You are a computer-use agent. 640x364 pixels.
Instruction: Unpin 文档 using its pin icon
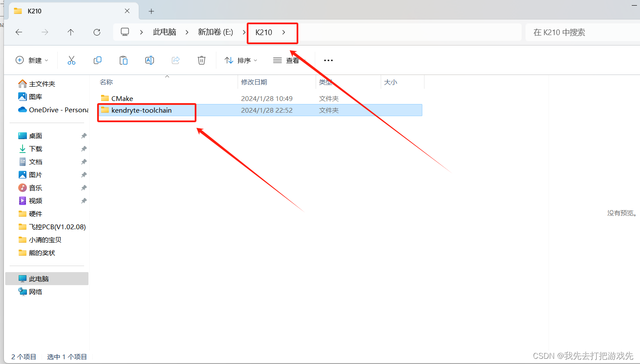[x=84, y=162]
